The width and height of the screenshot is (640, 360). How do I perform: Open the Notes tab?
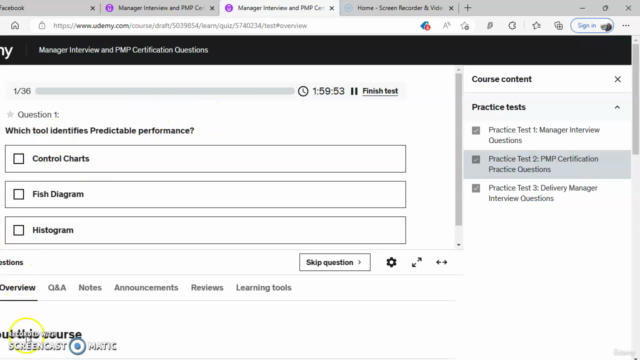pyautogui.click(x=90, y=288)
